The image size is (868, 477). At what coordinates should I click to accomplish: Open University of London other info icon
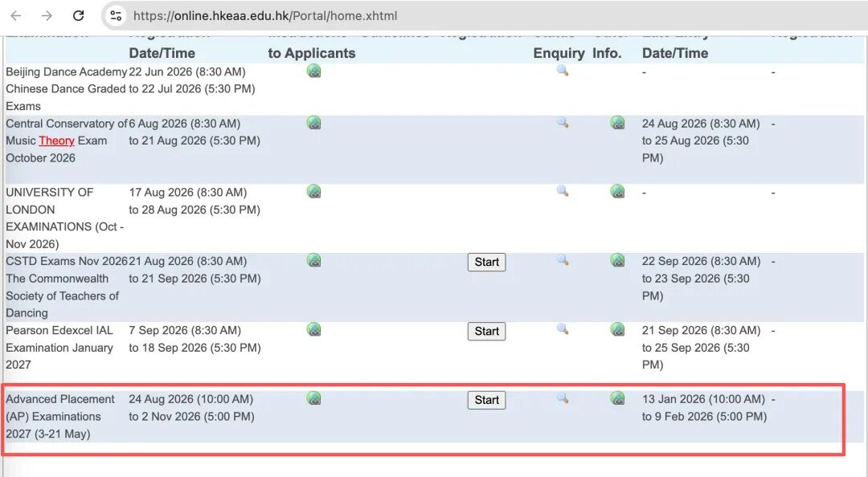click(617, 191)
